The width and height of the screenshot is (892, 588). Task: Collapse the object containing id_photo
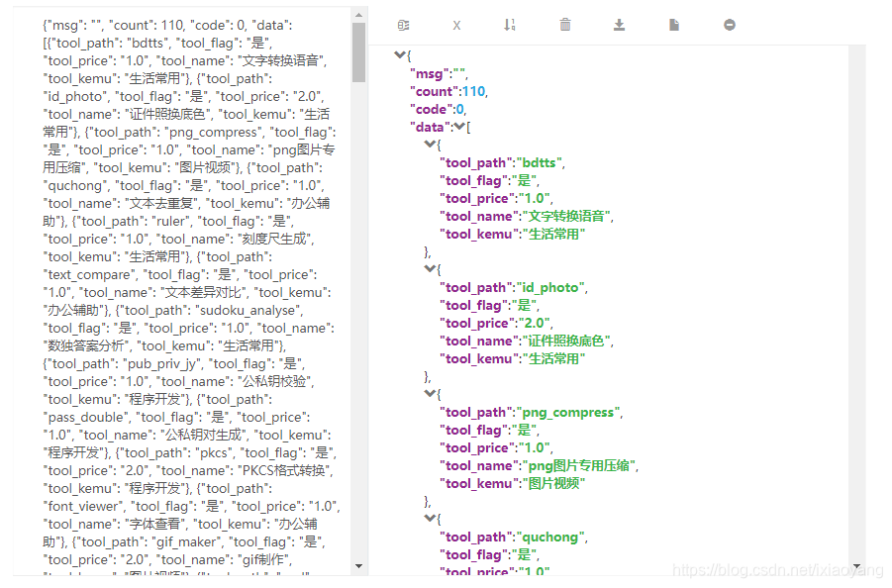click(x=430, y=269)
